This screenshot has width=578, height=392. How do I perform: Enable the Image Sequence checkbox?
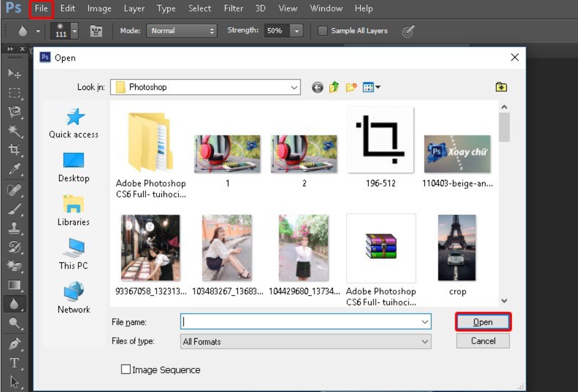pyautogui.click(x=126, y=369)
